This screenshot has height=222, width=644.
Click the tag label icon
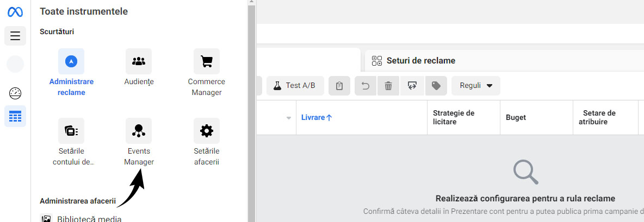tap(436, 86)
